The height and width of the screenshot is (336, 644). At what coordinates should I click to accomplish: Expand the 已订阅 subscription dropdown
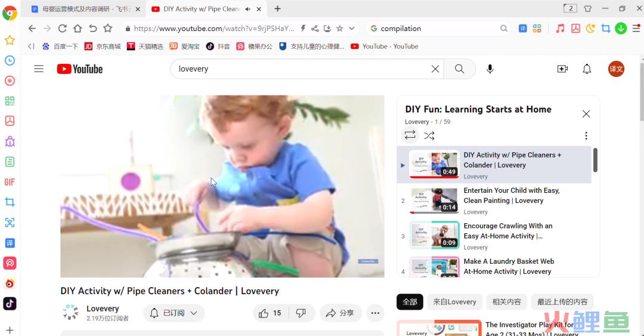point(174,313)
